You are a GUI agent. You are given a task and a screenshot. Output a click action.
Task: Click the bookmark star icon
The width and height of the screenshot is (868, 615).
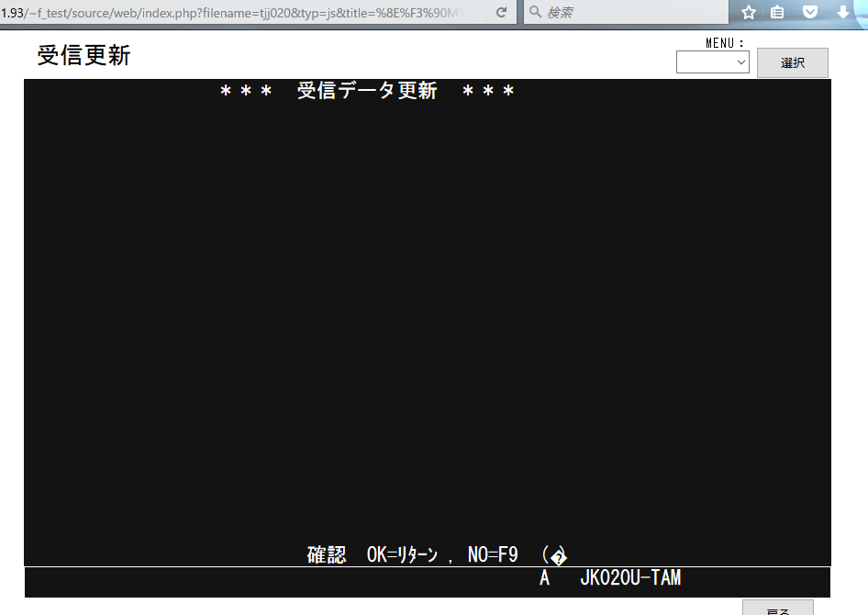click(x=749, y=12)
